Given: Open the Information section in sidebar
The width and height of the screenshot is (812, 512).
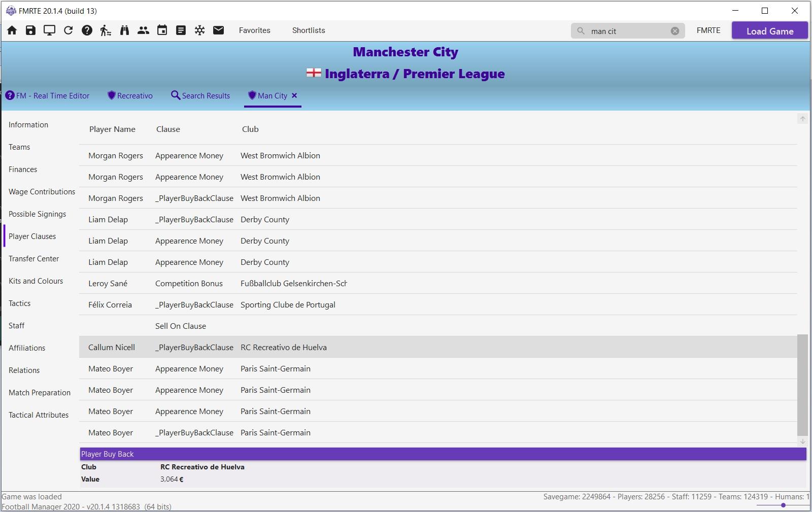Looking at the screenshot, I should coord(28,125).
